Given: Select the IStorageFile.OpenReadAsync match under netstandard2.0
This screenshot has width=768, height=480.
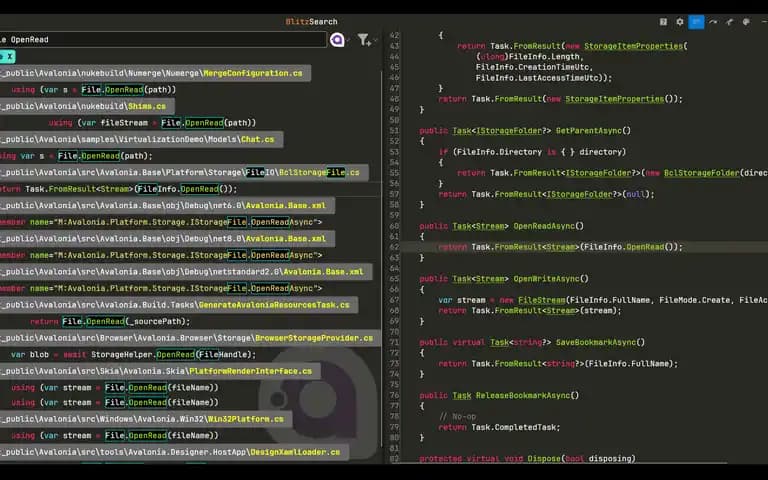Looking at the screenshot, I should pos(161,288).
